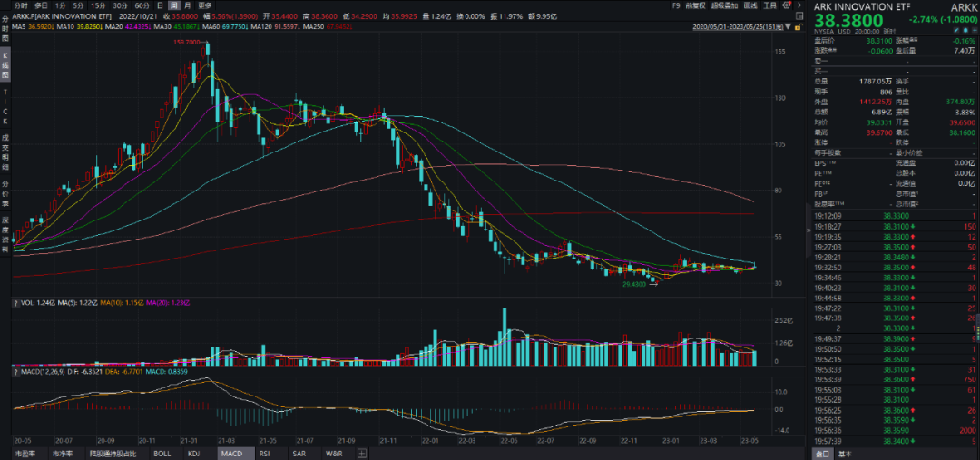
Task: Click the pencil edit icon under price
Action: 956,31
